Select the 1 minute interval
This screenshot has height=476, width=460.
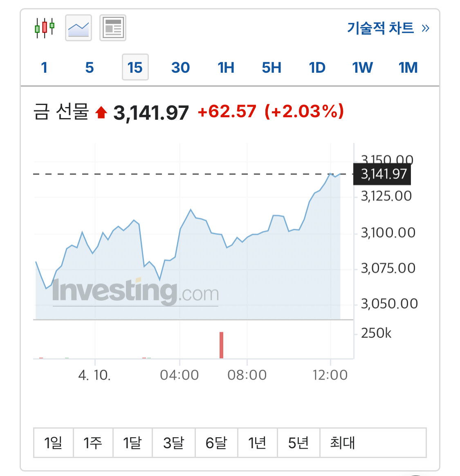click(x=45, y=67)
